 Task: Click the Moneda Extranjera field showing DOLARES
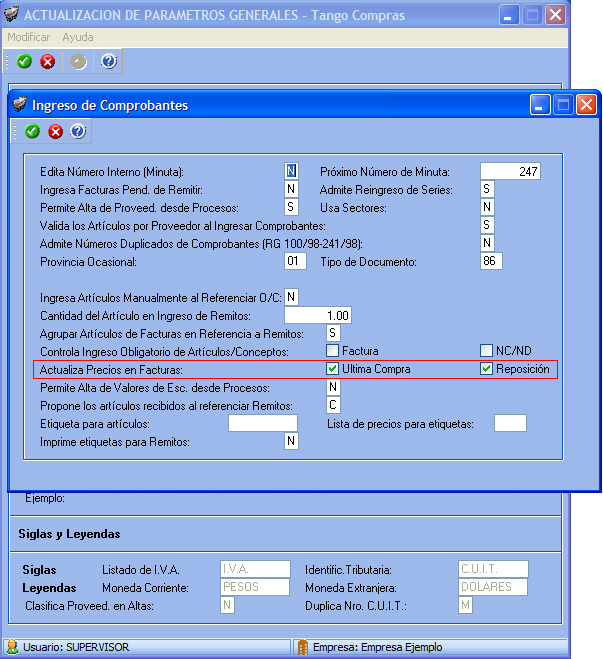click(493, 587)
